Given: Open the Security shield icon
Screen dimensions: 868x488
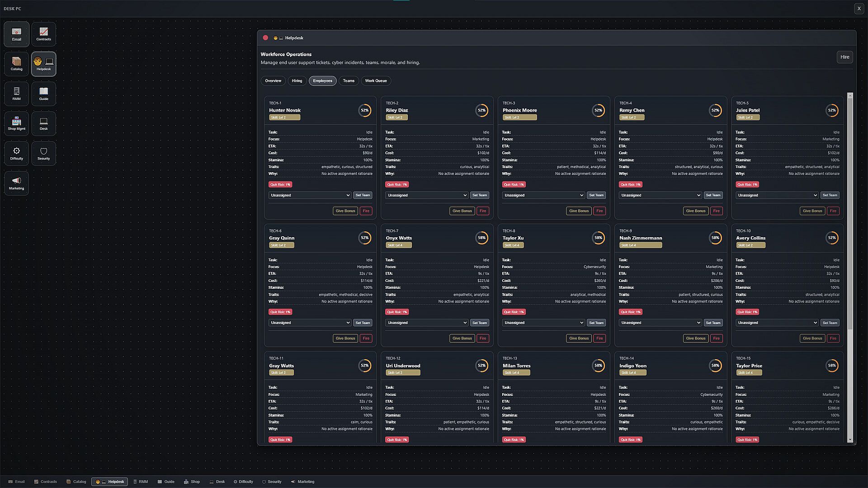Looking at the screenshot, I should pos(43,153).
